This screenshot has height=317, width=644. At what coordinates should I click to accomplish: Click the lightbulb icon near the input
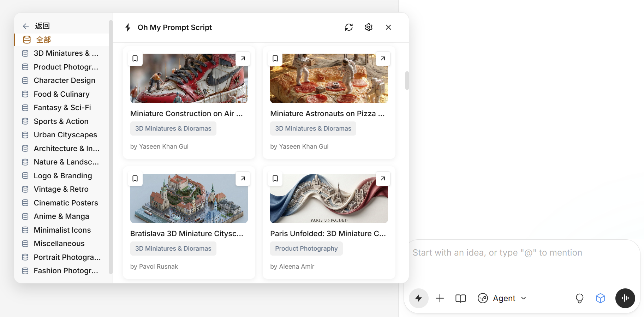(x=579, y=298)
